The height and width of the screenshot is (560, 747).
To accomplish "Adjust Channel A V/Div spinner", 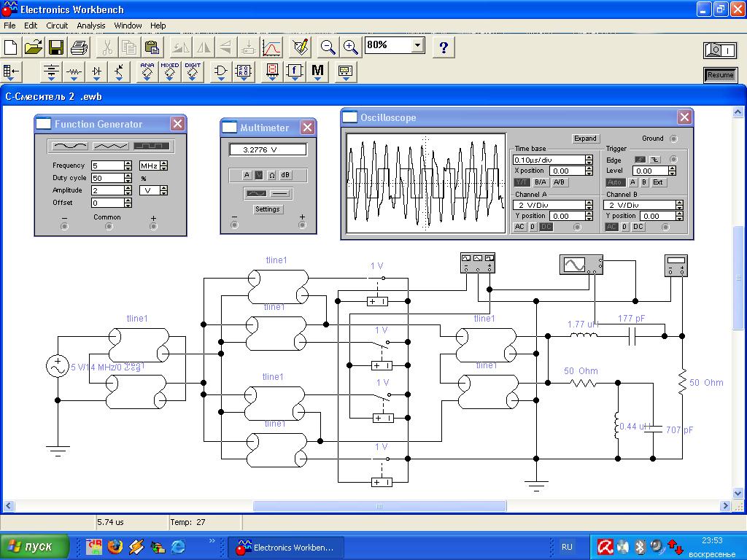I will point(589,205).
